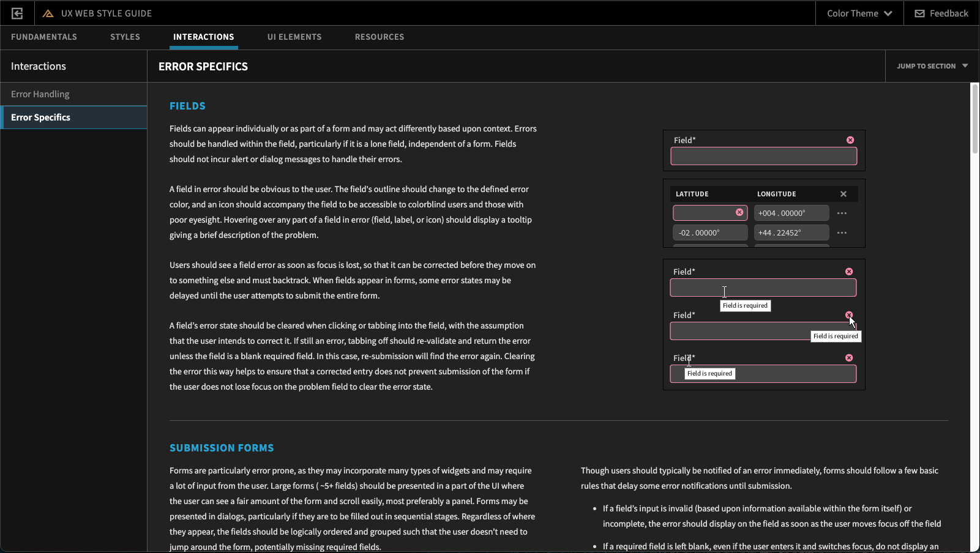Click error icon on the topmost Field label

[850, 140]
